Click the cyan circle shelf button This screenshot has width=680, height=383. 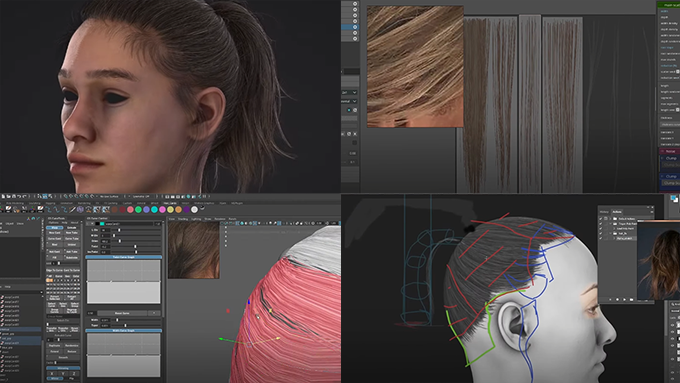[x=154, y=210]
